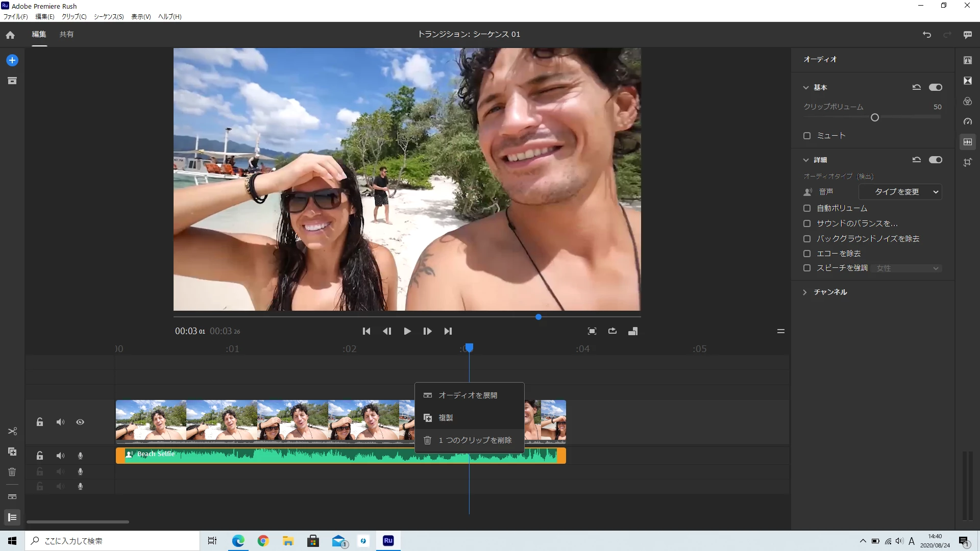Open the project bin icon

[x=12, y=81]
